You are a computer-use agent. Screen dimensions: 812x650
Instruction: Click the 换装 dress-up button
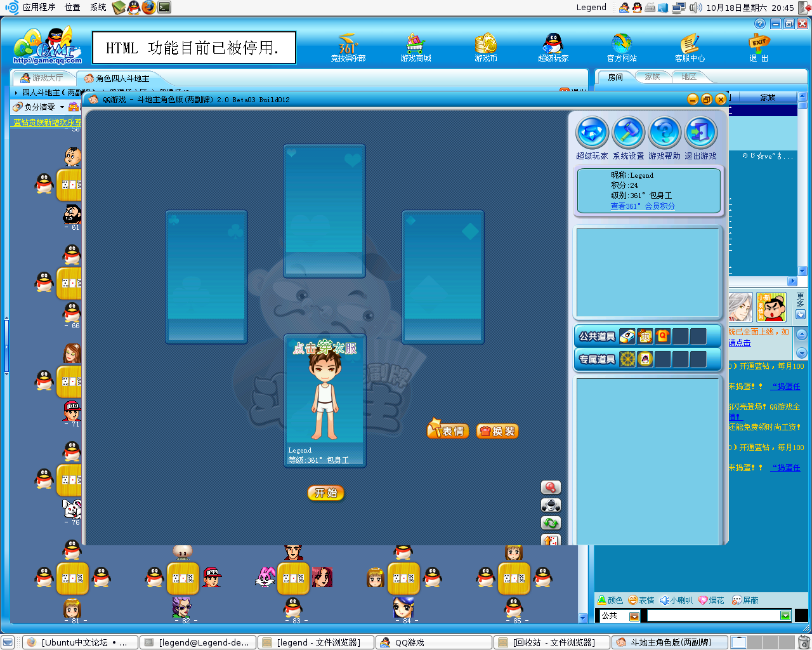point(497,431)
